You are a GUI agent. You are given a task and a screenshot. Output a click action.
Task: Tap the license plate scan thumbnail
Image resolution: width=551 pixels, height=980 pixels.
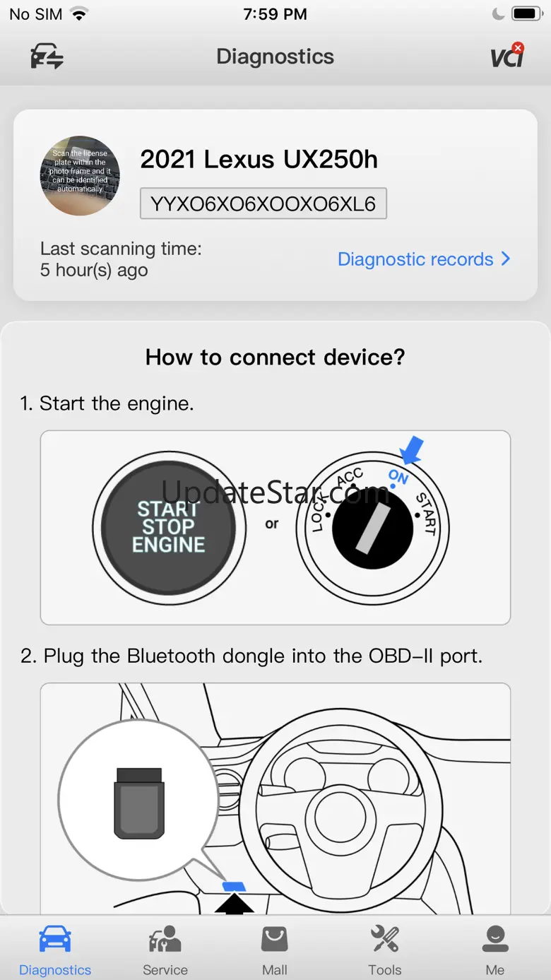coord(80,175)
